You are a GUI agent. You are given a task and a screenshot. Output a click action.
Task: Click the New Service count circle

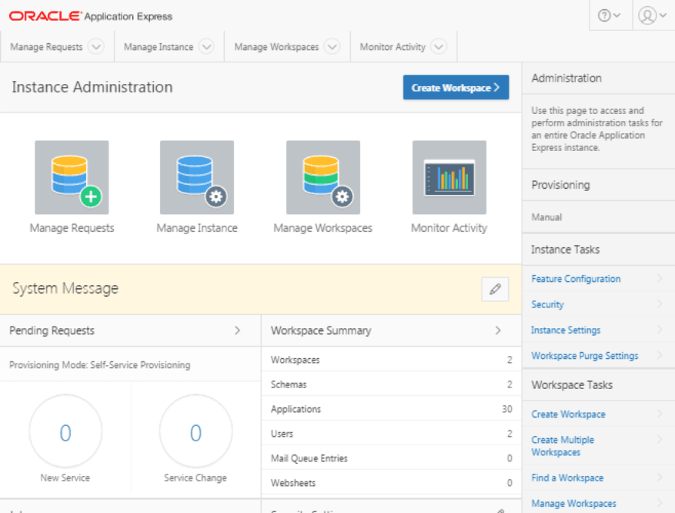[65, 431]
